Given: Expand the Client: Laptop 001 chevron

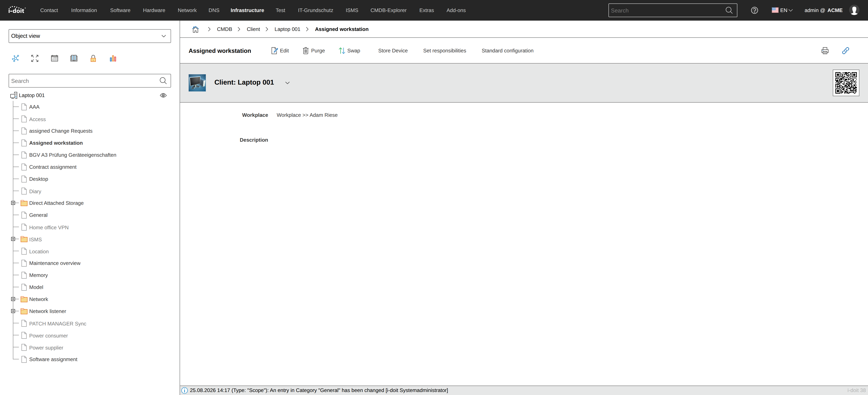Looking at the screenshot, I should [287, 83].
